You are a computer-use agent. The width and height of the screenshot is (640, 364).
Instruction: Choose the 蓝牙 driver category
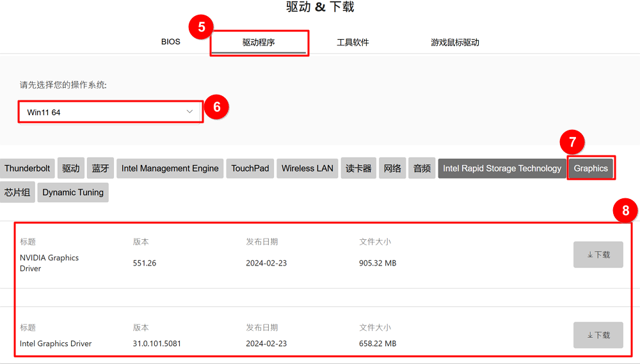tap(100, 168)
